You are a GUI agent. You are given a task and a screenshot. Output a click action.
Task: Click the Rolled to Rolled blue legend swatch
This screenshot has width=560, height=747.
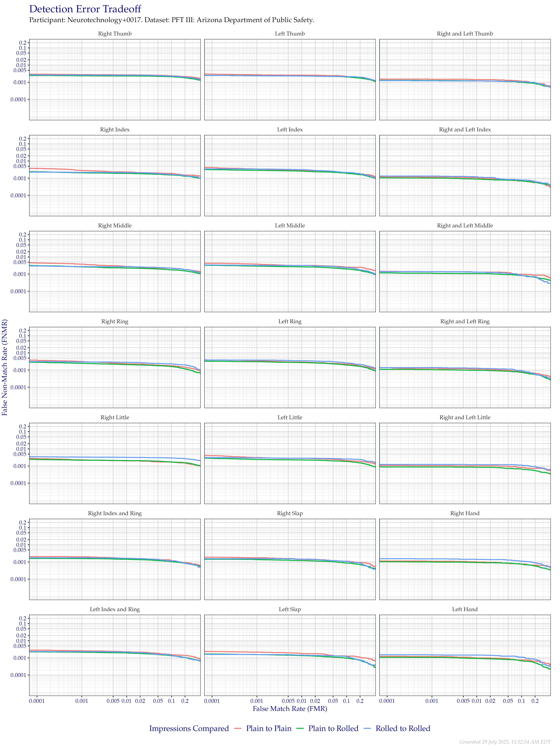[x=367, y=728]
